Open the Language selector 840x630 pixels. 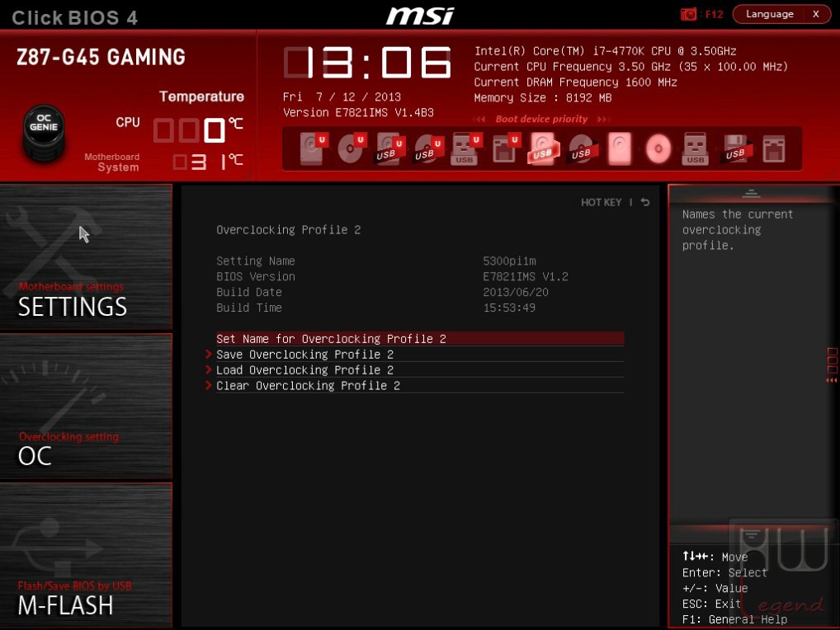click(x=769, y=14)
